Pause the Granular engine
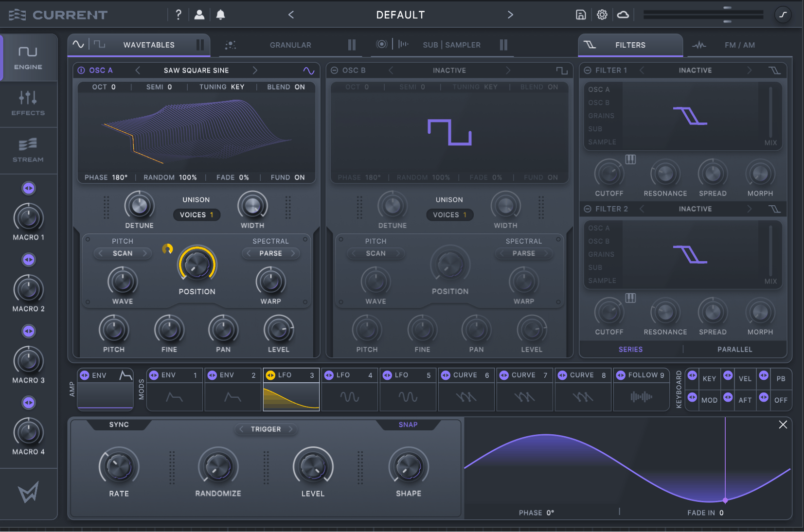804x532 pixels. [352, 45]
